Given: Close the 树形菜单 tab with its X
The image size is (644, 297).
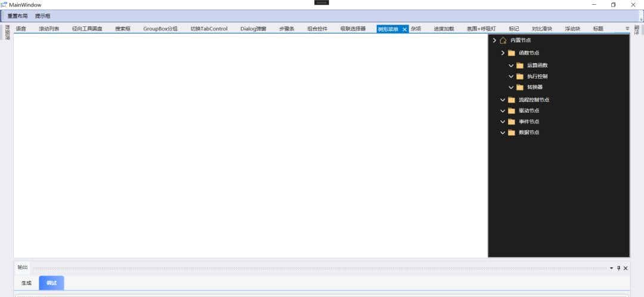Looking at the screenshot, I should [x=404, y=29].
